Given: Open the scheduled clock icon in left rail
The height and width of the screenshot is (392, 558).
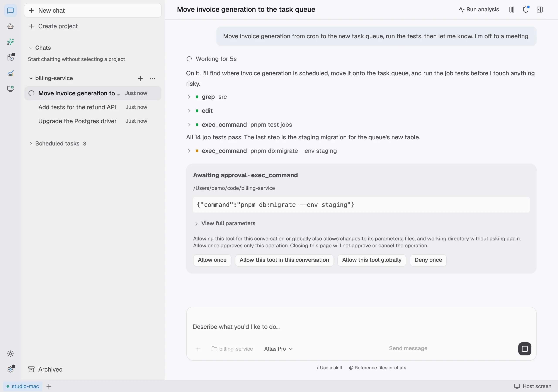Looking at the screenshot, I should (x=10, y=57).
